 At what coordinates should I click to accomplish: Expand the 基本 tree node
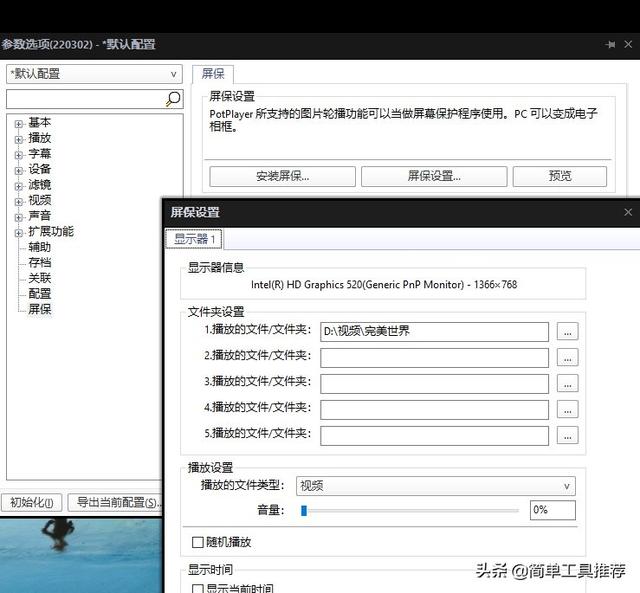tap(18, 124)
